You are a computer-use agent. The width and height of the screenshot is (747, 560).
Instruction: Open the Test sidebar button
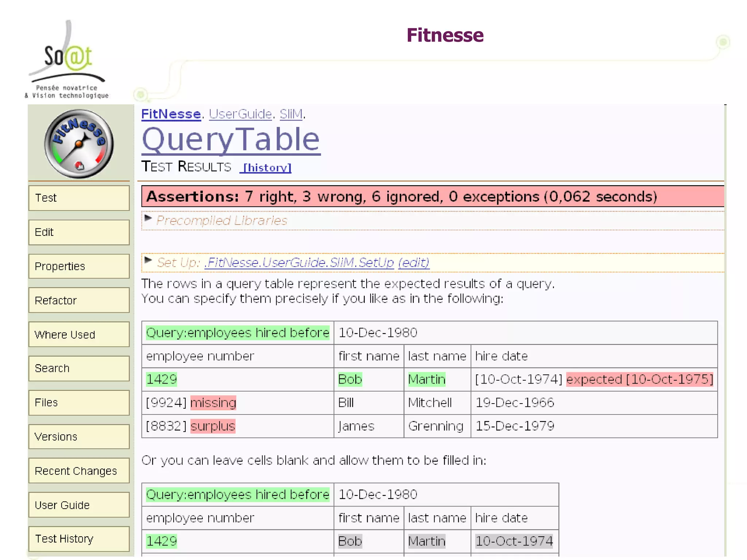[79, 198]
